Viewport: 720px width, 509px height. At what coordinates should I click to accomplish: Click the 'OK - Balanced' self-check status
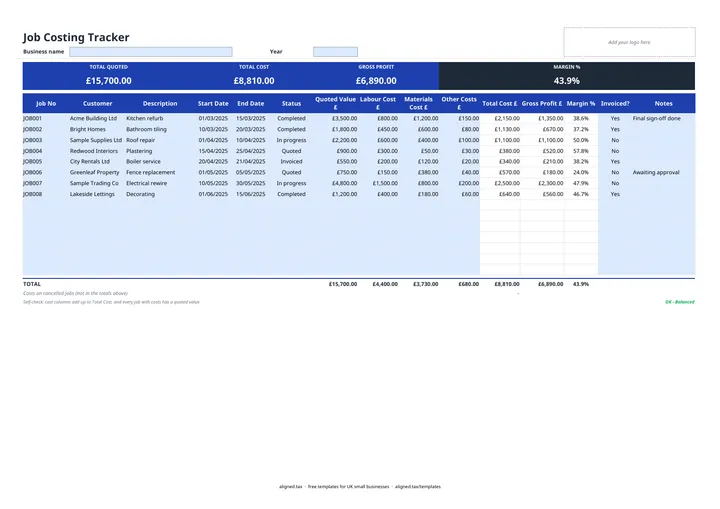click(680, 302)
